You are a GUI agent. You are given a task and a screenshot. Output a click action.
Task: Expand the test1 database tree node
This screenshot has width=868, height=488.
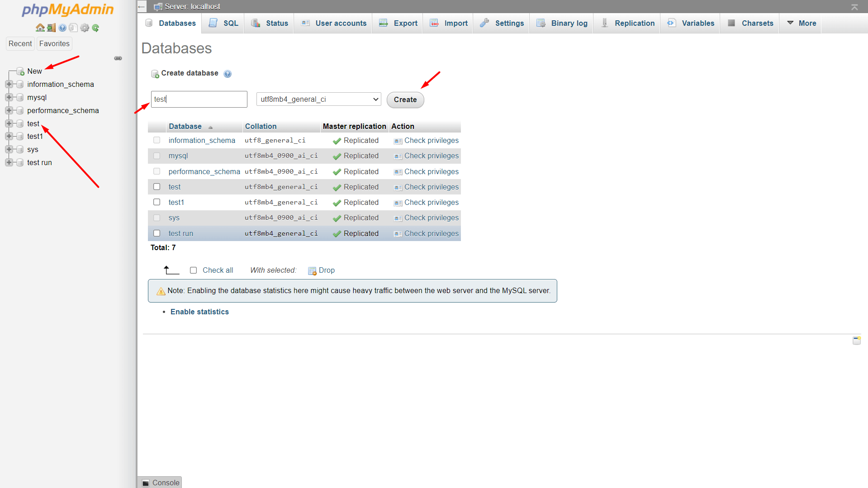tap(9, 136)
